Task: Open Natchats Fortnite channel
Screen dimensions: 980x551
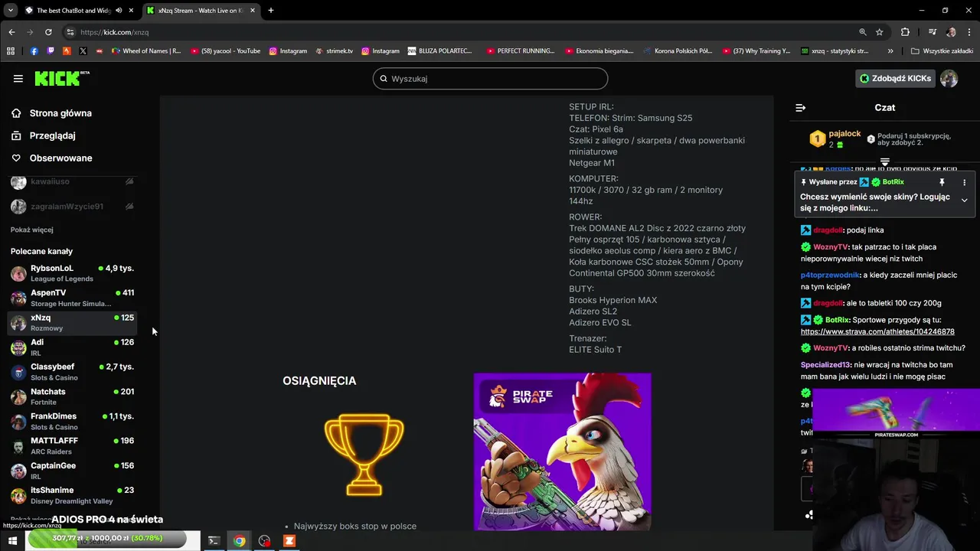Action: pyautogui.click(x=73, y=396)
